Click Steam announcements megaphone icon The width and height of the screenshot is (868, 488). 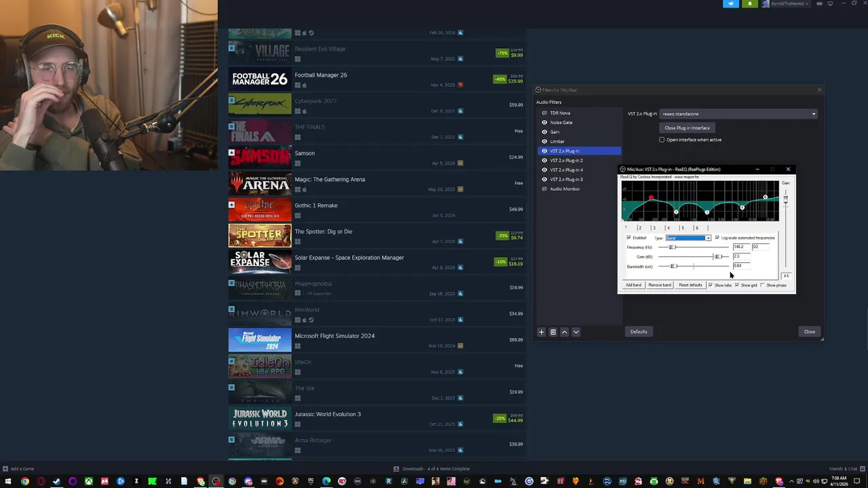[731, 3]
